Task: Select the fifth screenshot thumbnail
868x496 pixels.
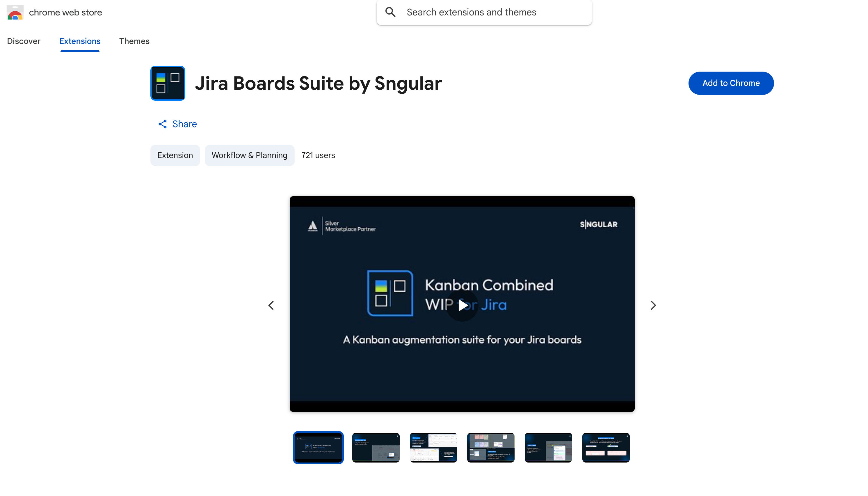Action: tap(548, 448)
